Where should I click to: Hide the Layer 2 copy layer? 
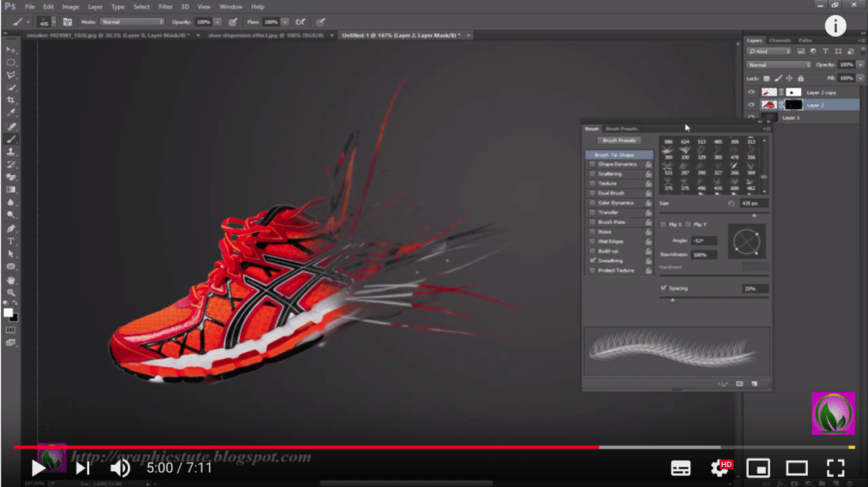click(750, 92)
